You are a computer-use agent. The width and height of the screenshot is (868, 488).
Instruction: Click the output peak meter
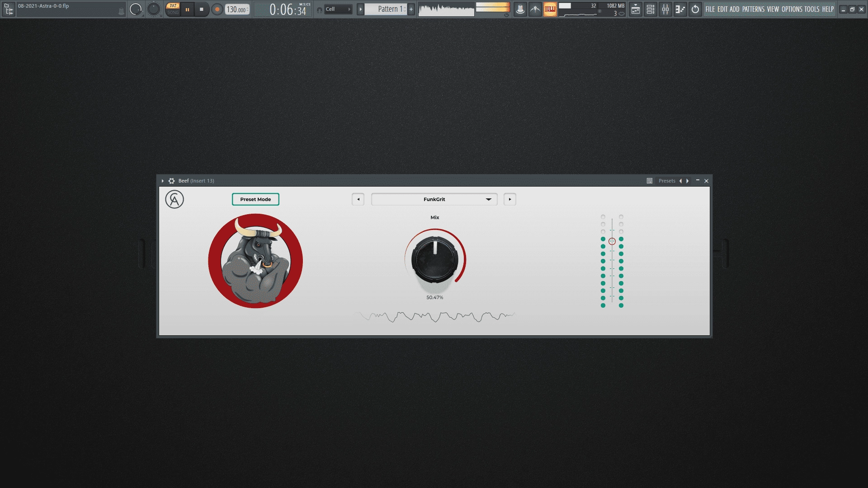(x=493, y=7)
